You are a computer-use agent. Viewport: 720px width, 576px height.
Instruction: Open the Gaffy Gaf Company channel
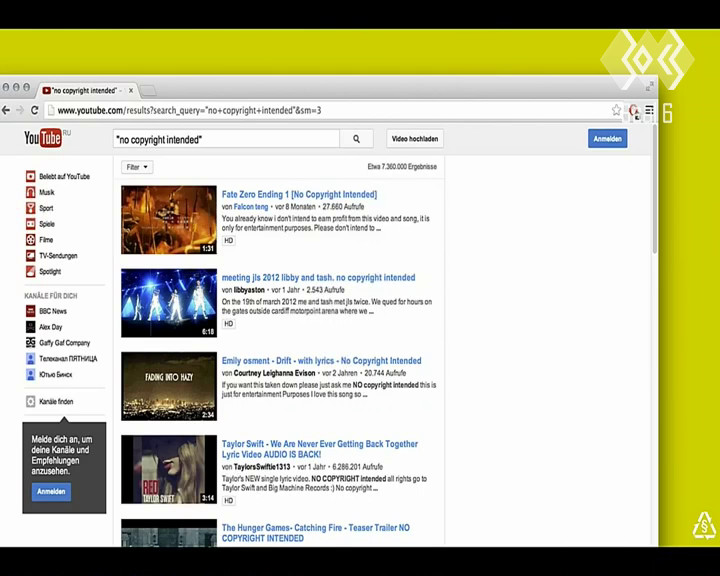tap(58, 343)
